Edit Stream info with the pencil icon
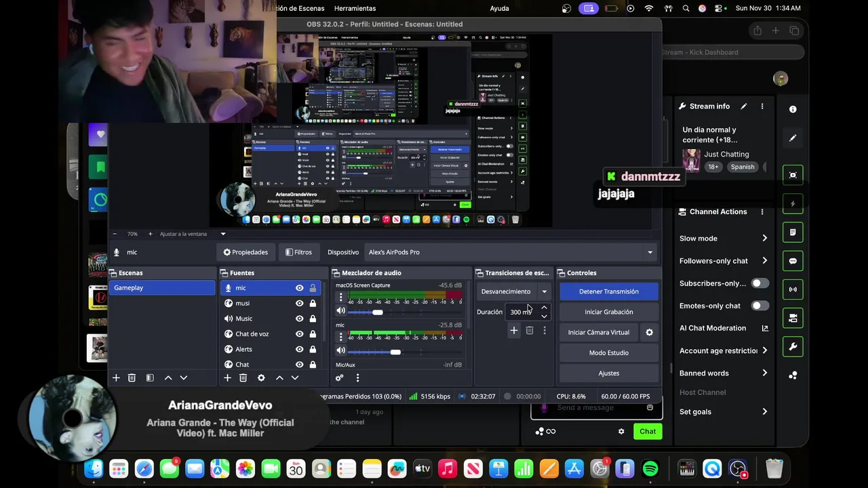 [744, 106]
